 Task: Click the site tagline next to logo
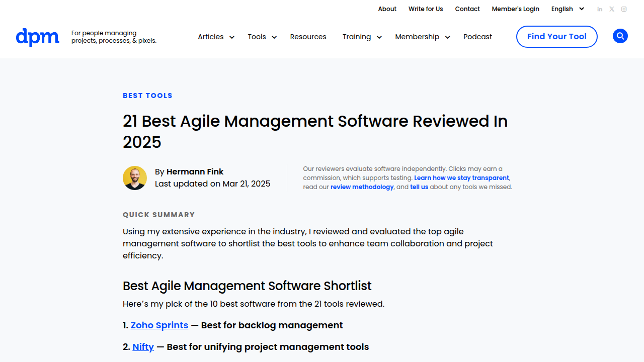(114, 37)
